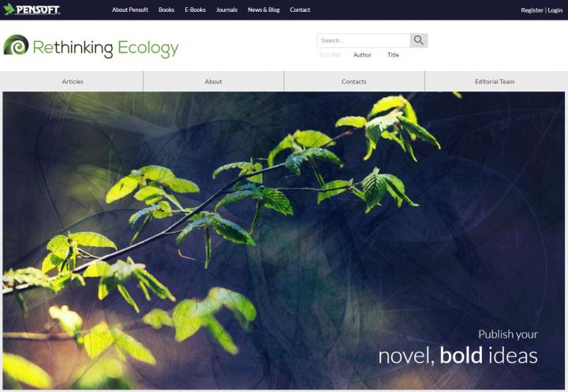
Task: Open About Pensoft in top menu
Action: pyautogui.click(x=130, y=9)
